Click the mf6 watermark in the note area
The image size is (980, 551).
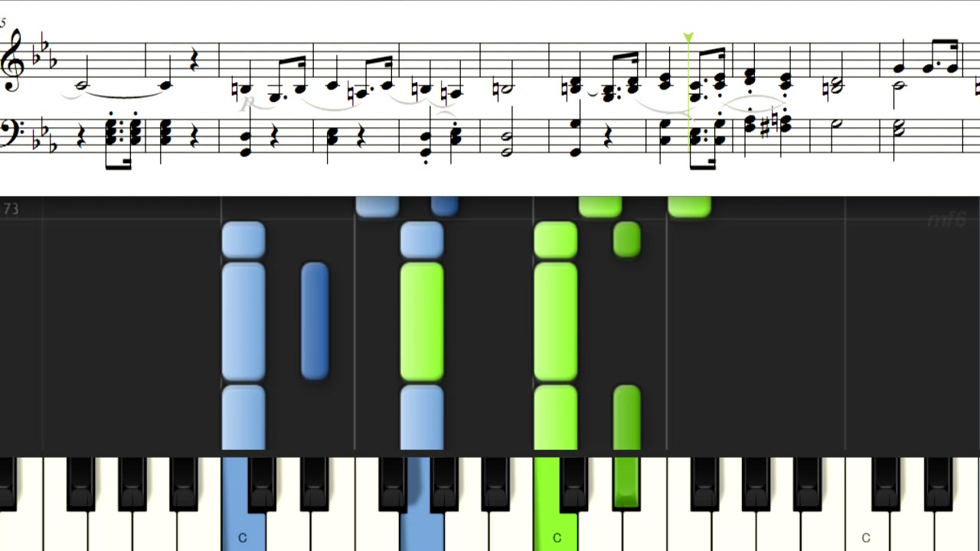[x=946, y=220]
